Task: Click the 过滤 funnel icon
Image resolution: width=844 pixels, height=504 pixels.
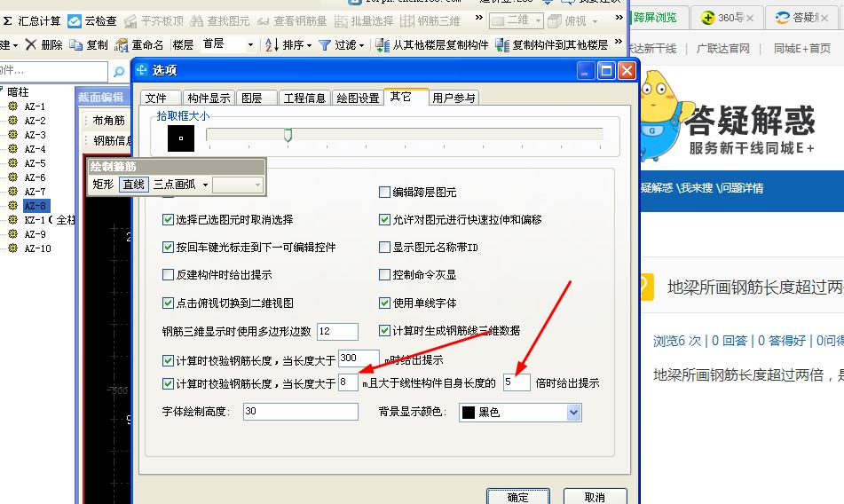Action: coord(325,45)
